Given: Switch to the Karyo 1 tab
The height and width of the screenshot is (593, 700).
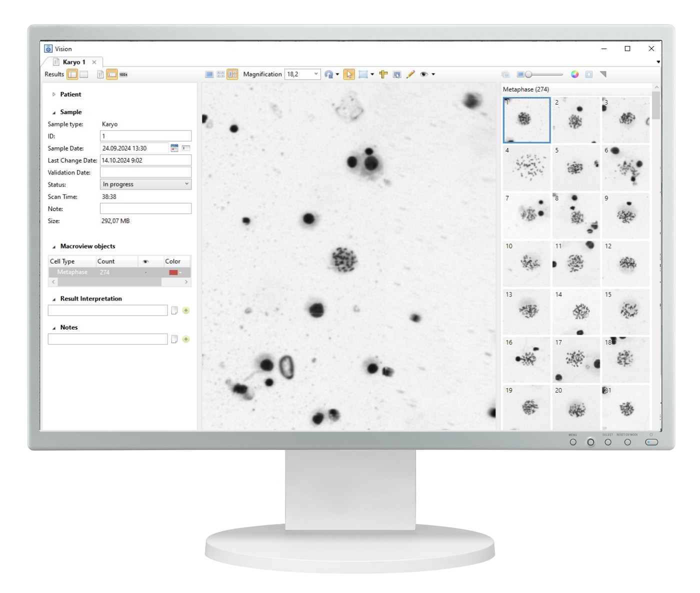Looking at the screenshot, I should 73,62.
